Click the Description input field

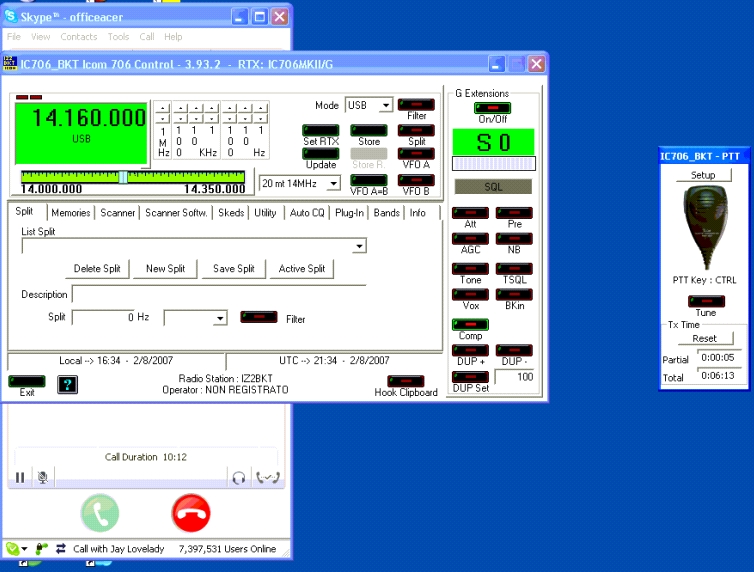pyautogui.click(x=219, y=294)
